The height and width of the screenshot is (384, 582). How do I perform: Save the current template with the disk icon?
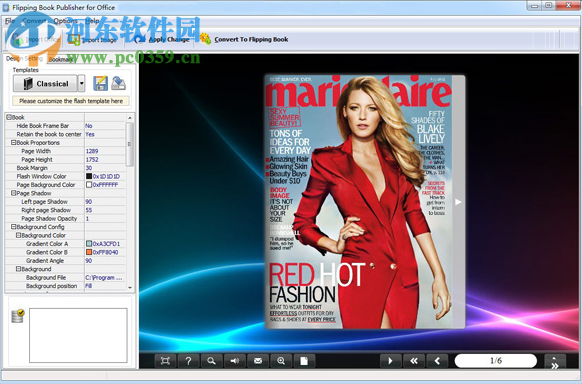(100, 83)
